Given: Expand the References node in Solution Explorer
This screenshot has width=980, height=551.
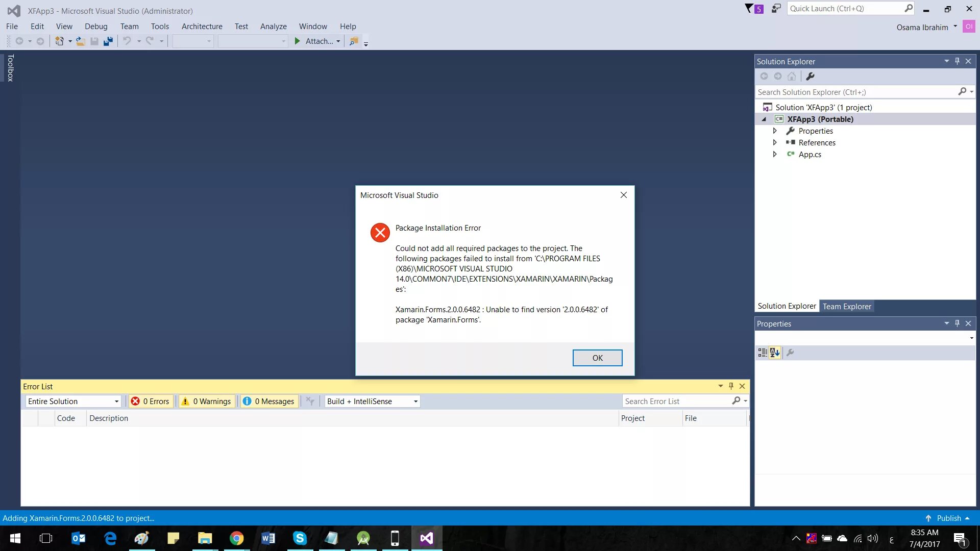Looking at the screenshot, I should [x=775, y=143].
